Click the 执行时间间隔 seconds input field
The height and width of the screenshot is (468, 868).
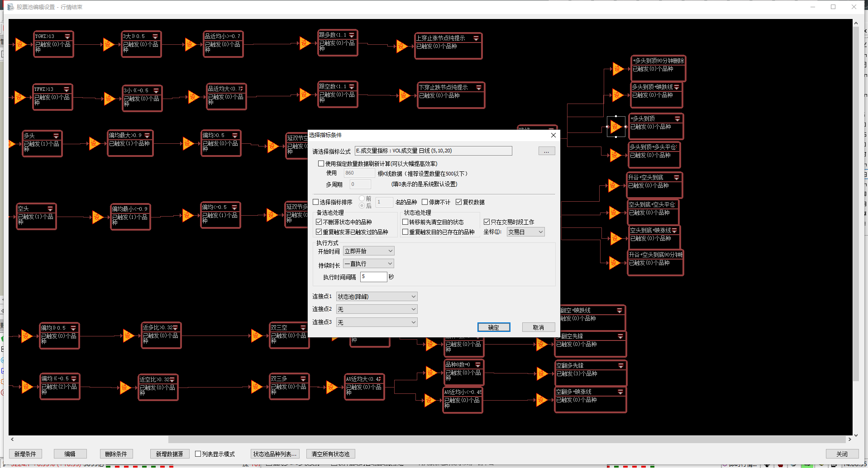[373, 277]
